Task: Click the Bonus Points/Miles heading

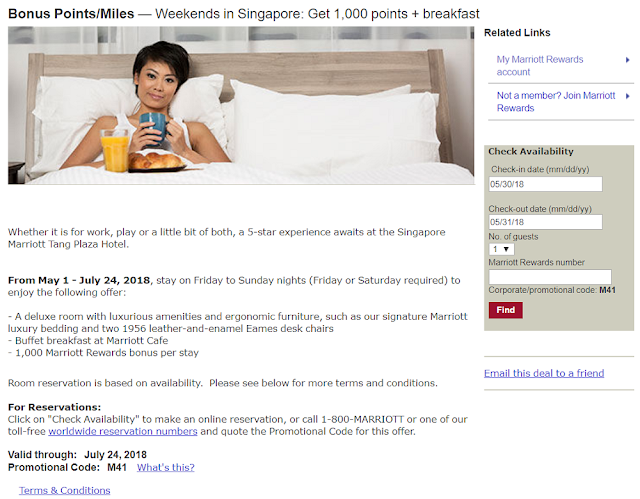Action: (71, 13)
